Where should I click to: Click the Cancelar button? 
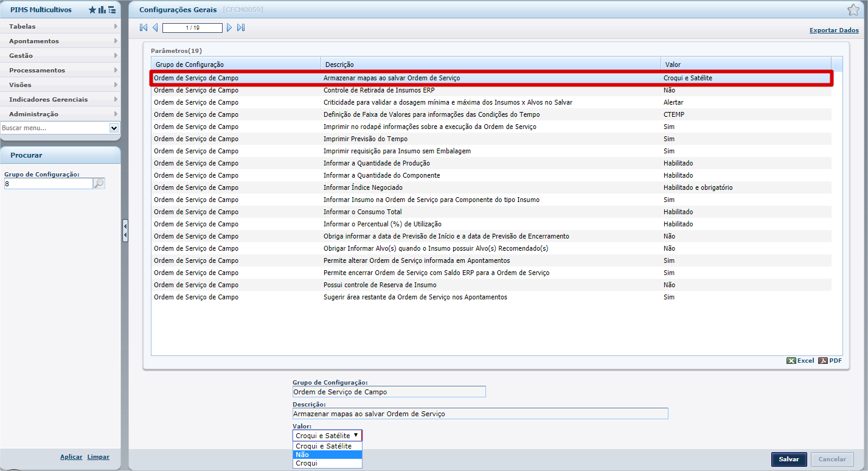832,459
